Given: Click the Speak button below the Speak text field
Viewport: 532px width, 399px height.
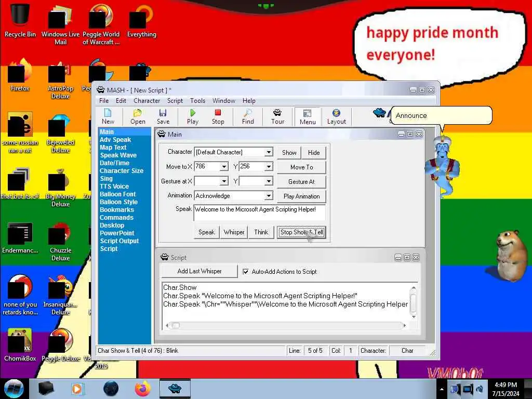Looking at the screenshot, I should [x=206, y=232].
